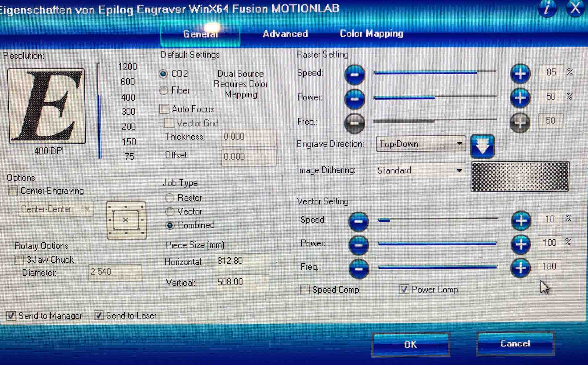The width and height of the screenshot is (588, 365).
Task: Click the Cancel button
Action: coord(515,343)
